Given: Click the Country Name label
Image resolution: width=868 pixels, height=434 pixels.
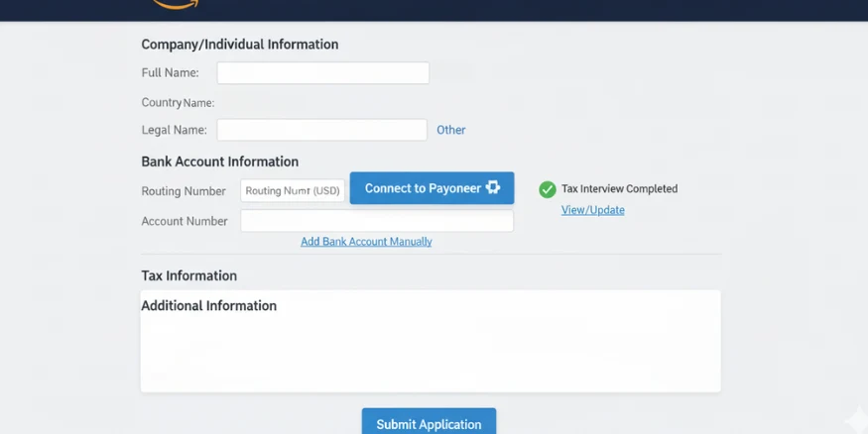Looking at the screenshot, I should pyautogui.click(x=178, y=103).
